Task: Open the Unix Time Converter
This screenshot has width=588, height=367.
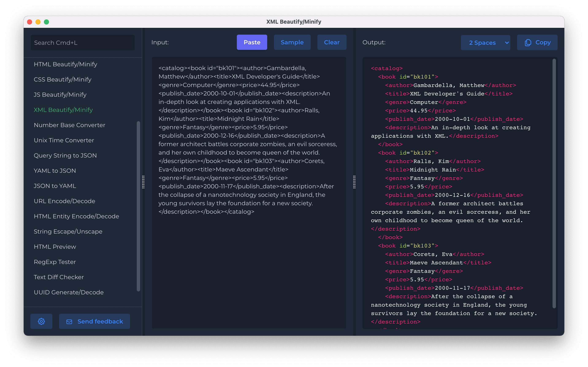Action: pos(64,140)
